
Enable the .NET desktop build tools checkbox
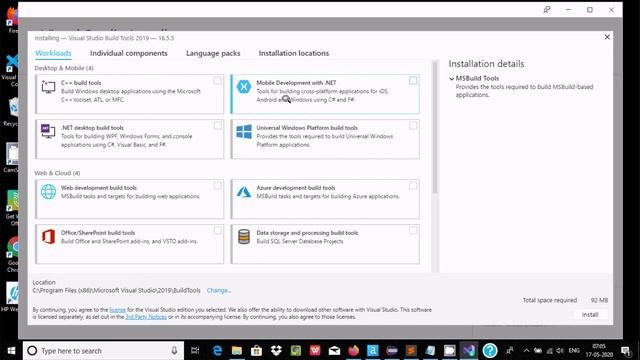tap(218, 125)
